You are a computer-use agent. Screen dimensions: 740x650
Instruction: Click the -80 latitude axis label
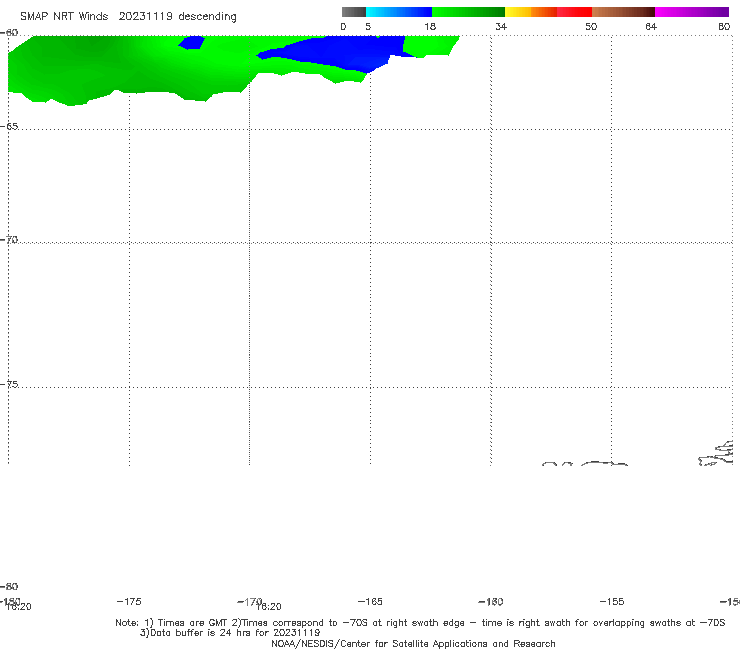(x=9, y=586)
